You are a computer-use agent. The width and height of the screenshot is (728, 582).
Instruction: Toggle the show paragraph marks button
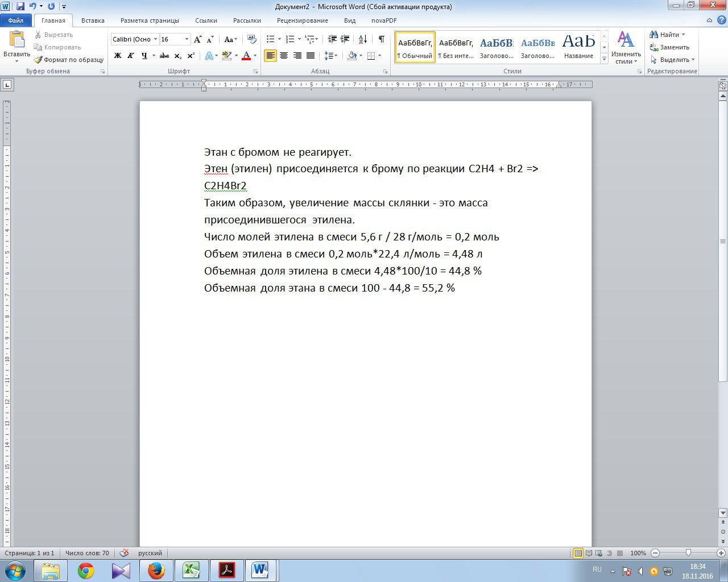[x=381, y=39]
